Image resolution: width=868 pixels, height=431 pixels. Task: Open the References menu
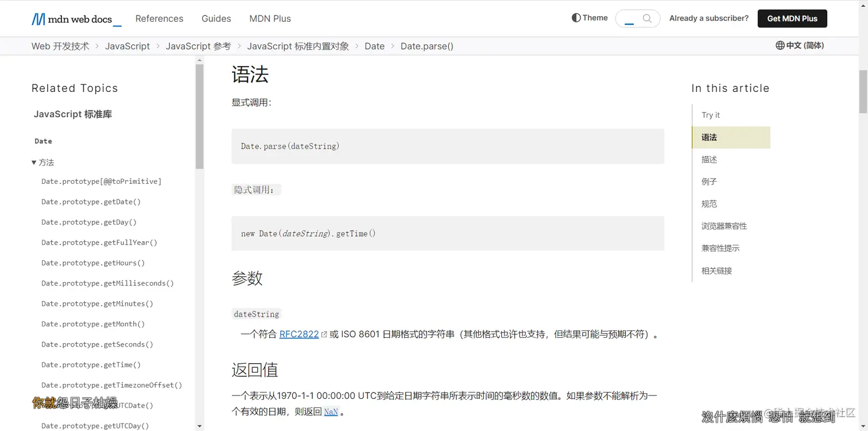coord(159,18)
